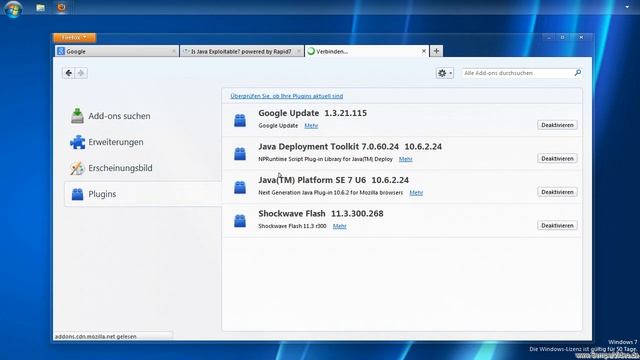Click Next Generation Java Plug-in description
Screen dimensions: 640x360
pos(331,193)
